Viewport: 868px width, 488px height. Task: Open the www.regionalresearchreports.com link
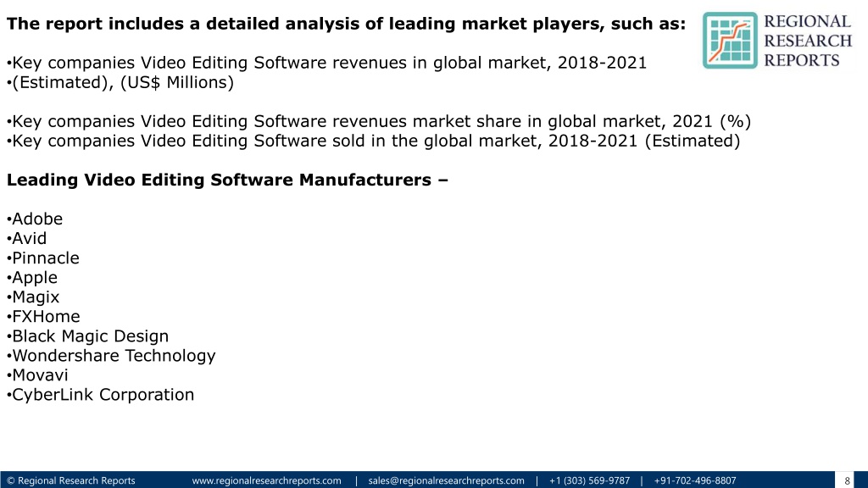(266, 481)
